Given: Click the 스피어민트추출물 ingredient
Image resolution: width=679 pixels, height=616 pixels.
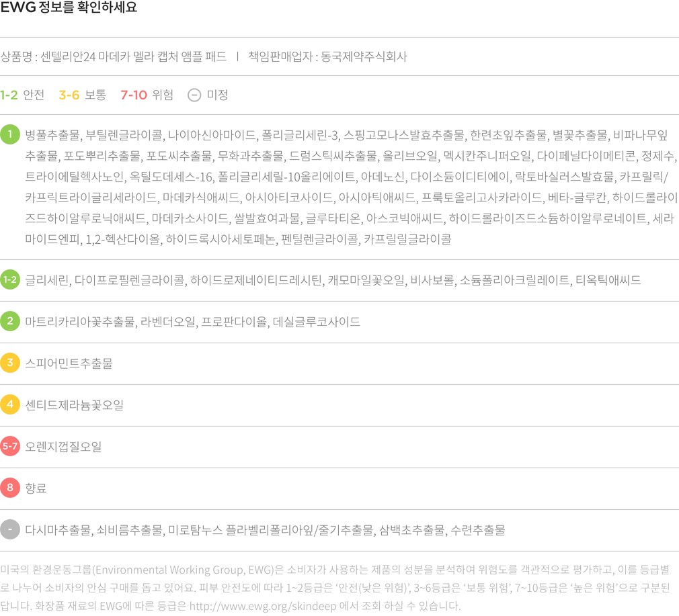Looking at the screenshot, I should (69, 363).
